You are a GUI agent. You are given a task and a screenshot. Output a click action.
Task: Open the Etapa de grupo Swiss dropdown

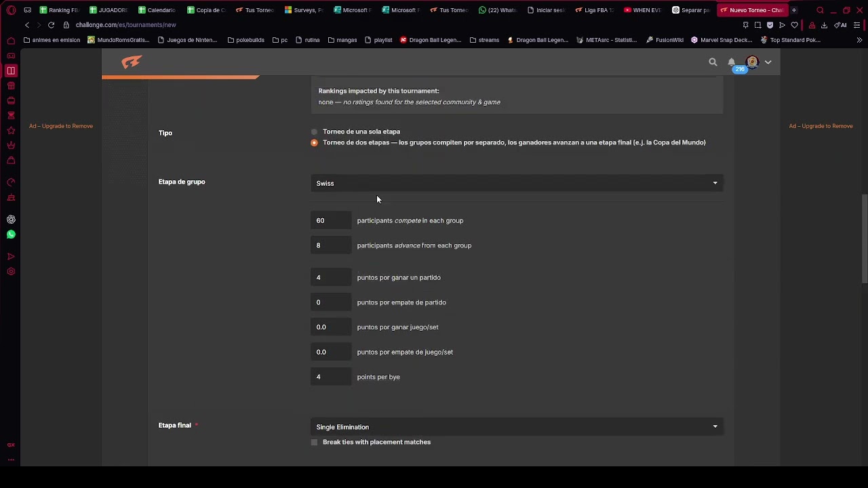(517, 183)
